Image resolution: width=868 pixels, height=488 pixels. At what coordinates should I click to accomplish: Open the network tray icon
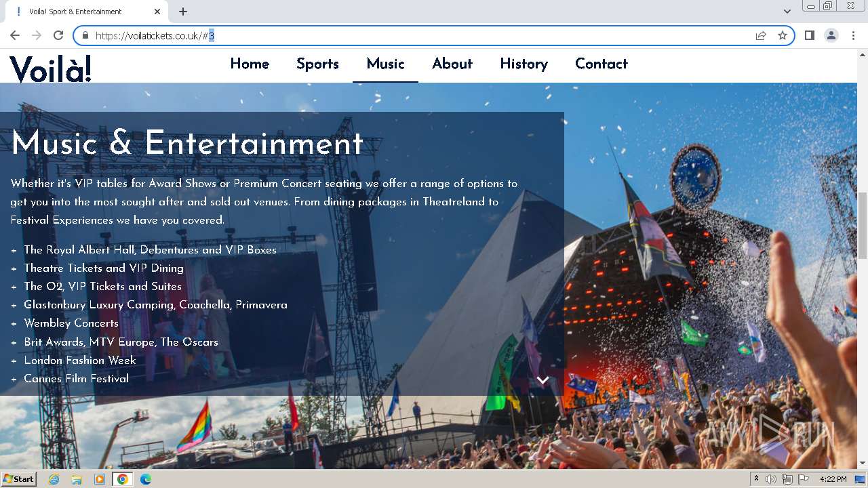(787, 479)
